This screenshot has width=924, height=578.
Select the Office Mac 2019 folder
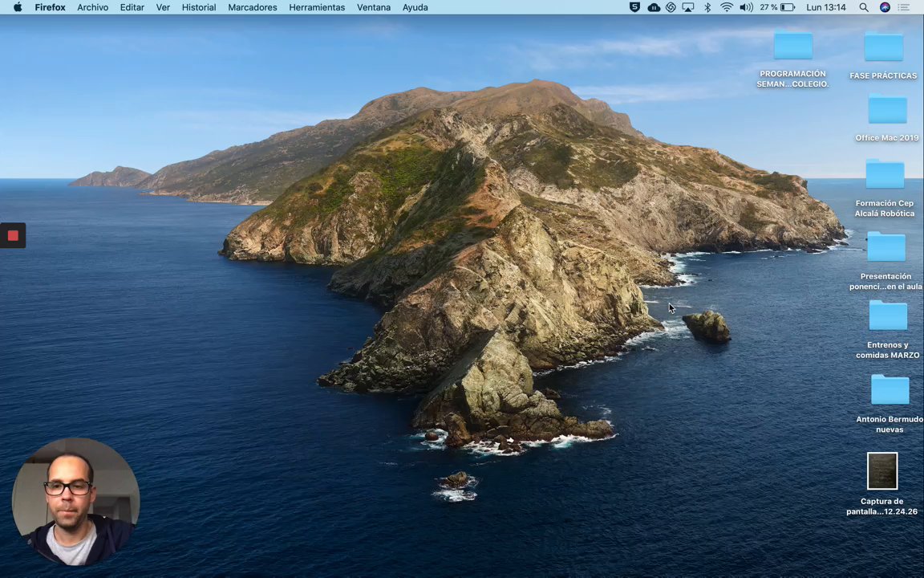click(886, 110)
